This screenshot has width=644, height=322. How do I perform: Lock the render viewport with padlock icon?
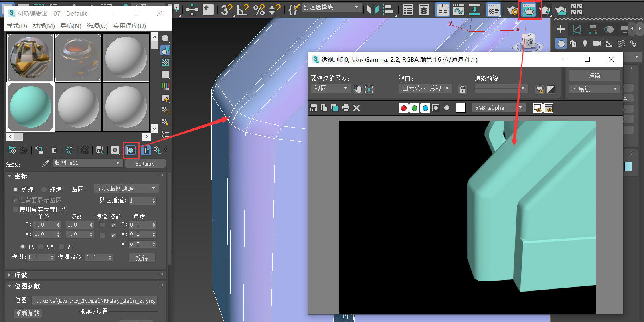point(462,89)
